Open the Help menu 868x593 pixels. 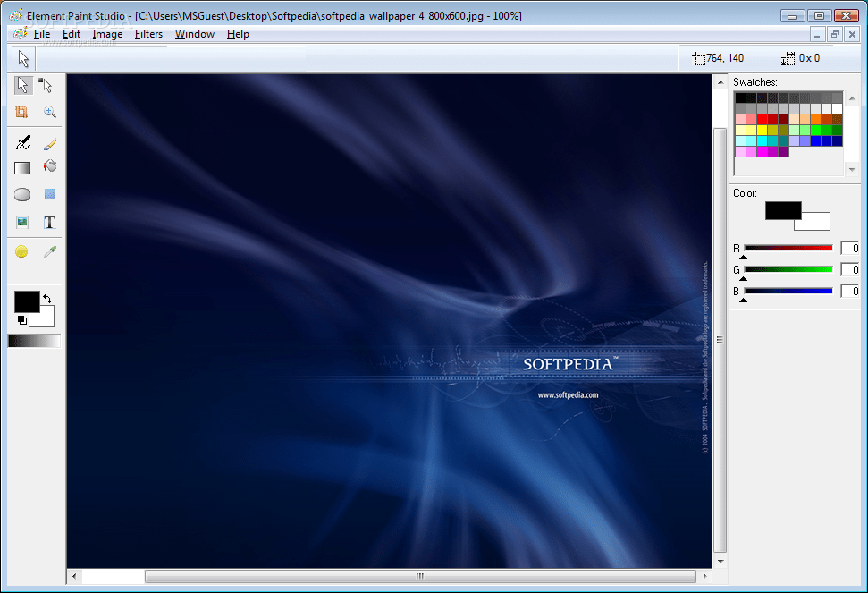tap(238, 34)
